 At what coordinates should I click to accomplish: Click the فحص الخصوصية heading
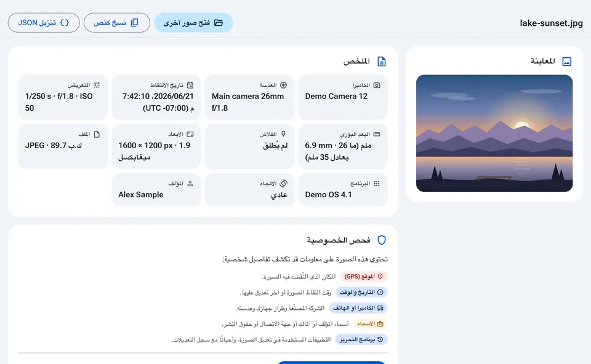[339, 240]
